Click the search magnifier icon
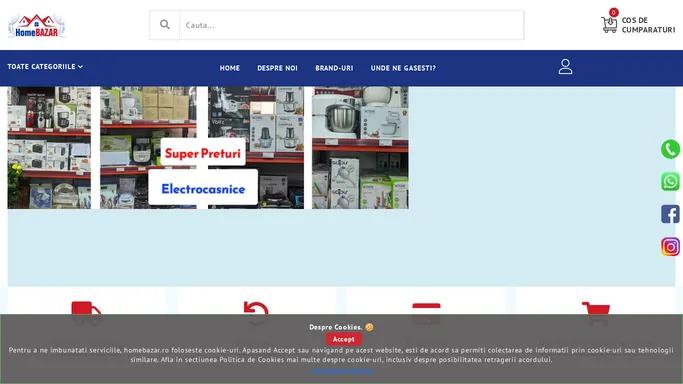Screen dimensions: 683x384 point(165,25)
